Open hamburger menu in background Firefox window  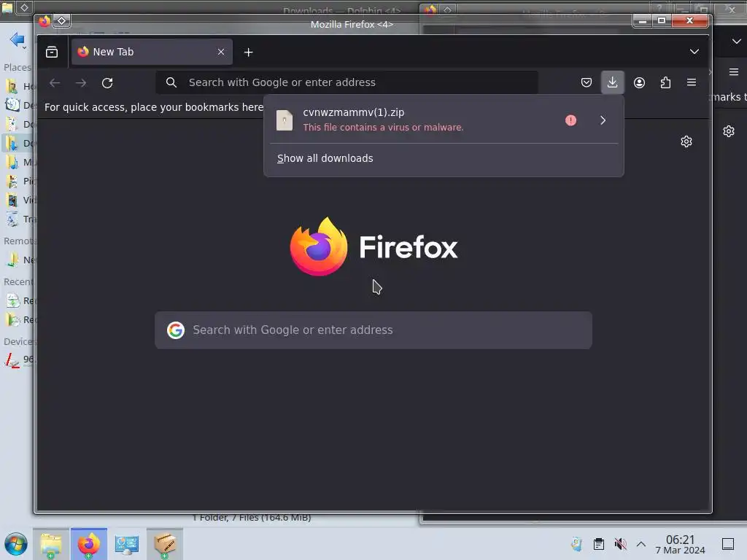point(734,72)
